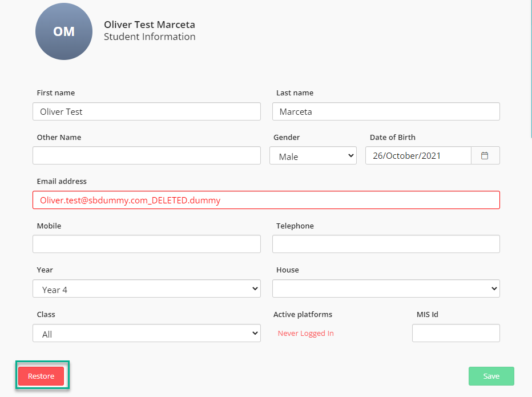Click the 'Email address' label
This screenshot has width=532, height=397.
click(x=62, y=181)
